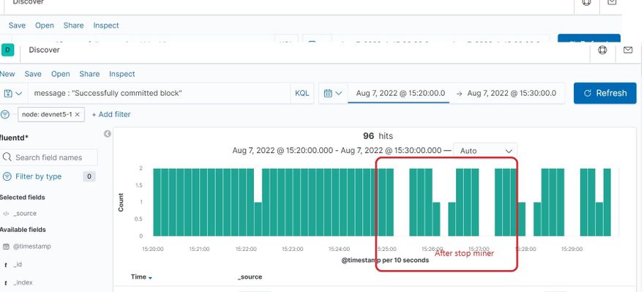Open the calendar quick date menu
644x292 pixels.
[333, 93]
